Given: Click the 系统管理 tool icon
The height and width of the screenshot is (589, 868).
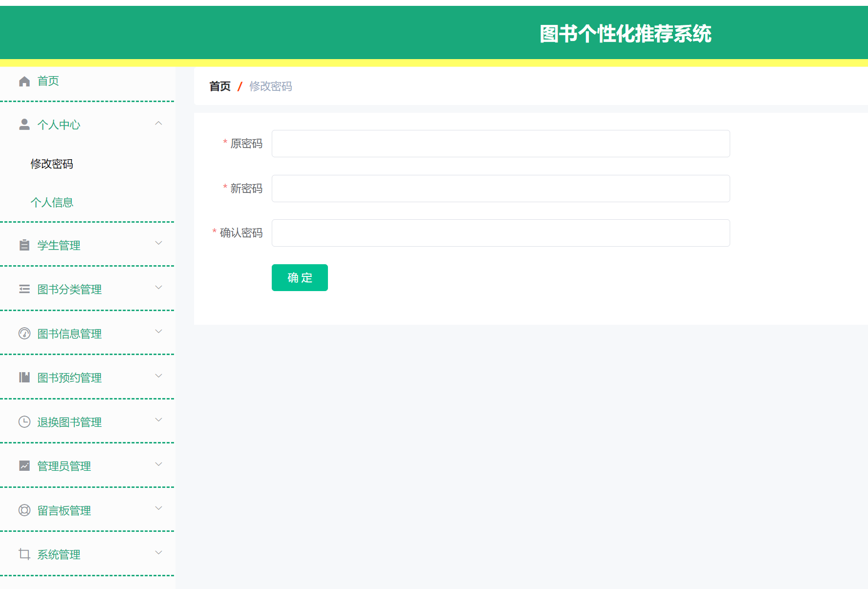Looking at the screenshot, I should (x=24, y=554).
